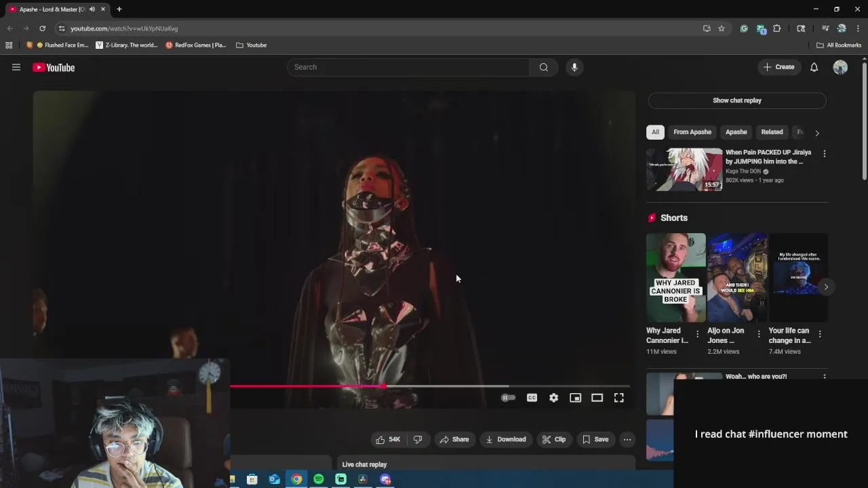Dislike the video
This screenshot has width=868, height=488.
pyautogui.click(x=418, y=439)
